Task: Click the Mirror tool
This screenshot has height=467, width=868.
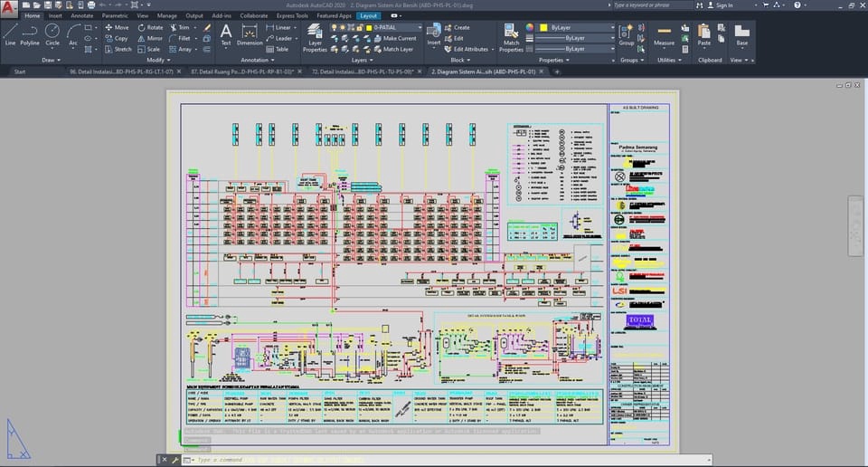Action: click(150, 38)
